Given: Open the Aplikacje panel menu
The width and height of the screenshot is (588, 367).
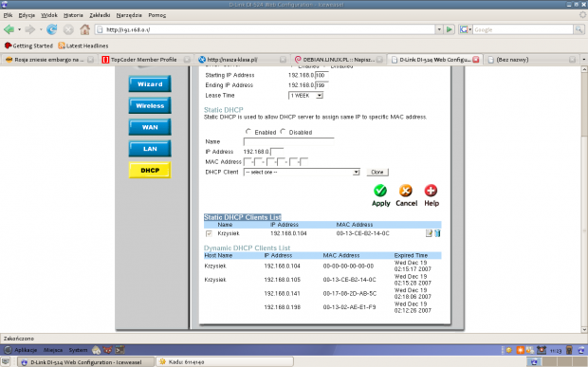Looking at the screenshot, I should click(26, 350).
